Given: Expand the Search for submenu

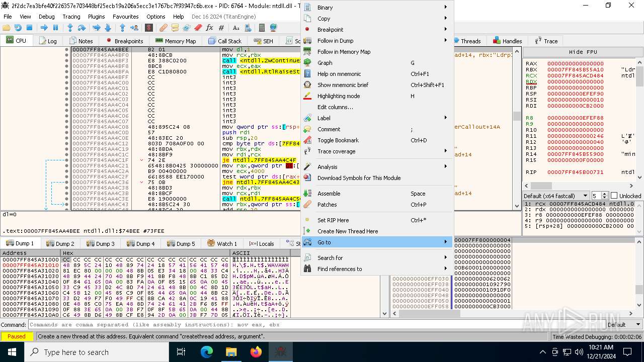Looking at the screenshot, I should [x=377, y=258].
